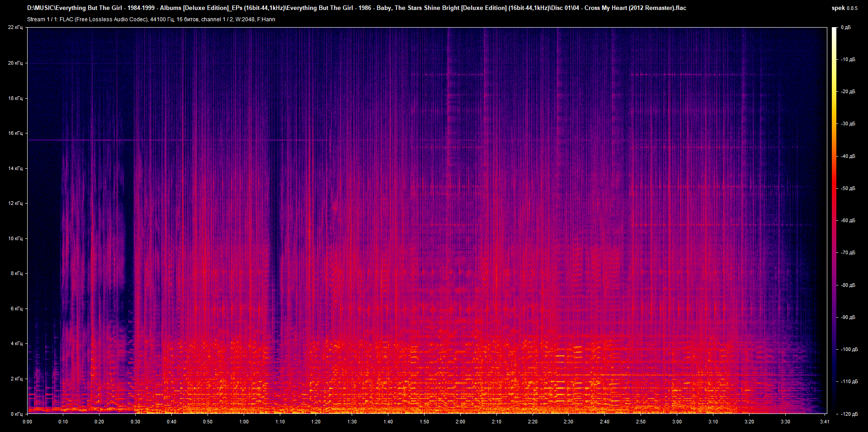
Task: Click the '-120 дБ' level scale label
Action: pos(849,414)
